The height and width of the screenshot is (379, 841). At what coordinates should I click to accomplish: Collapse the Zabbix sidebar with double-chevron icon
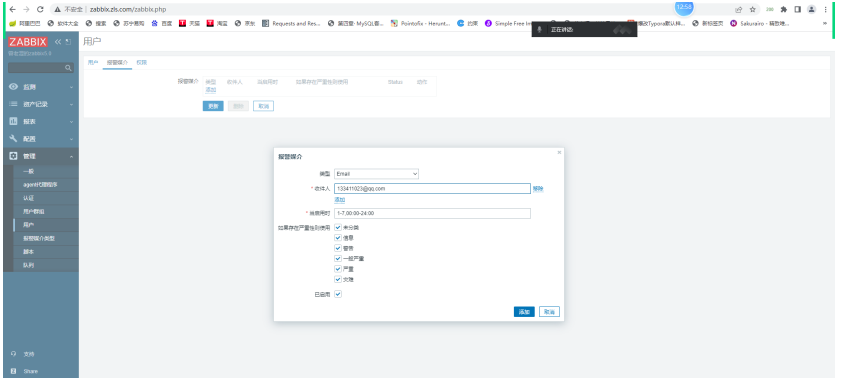click(58, 42)
